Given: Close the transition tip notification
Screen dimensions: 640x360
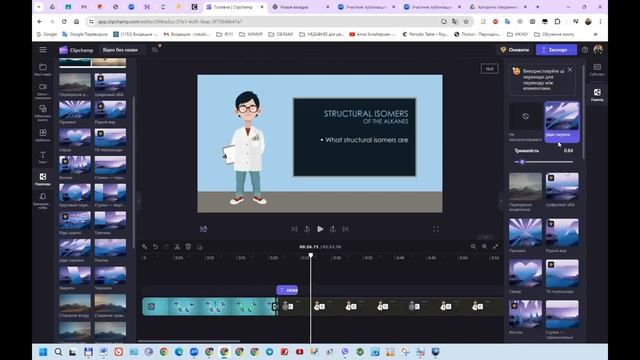Looking at the screenshot, I should 570,70.
